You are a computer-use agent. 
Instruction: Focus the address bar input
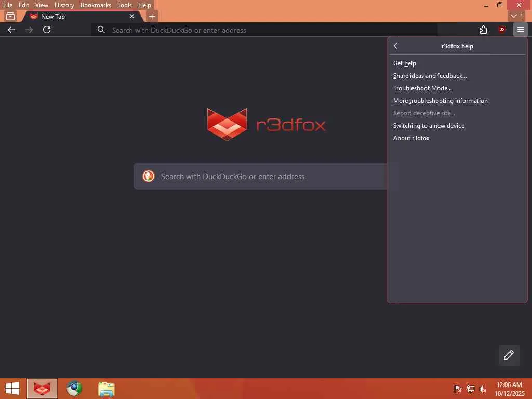click(264, 30)
